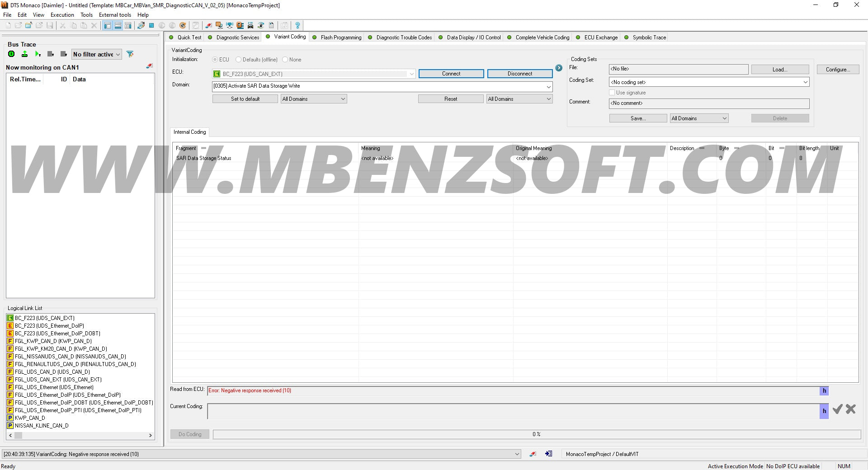Image resolution: width=868 pixels, height=470 pixels.
Task: Click the Bus Trace filter funnel icon
Action: tap(130, 54)
